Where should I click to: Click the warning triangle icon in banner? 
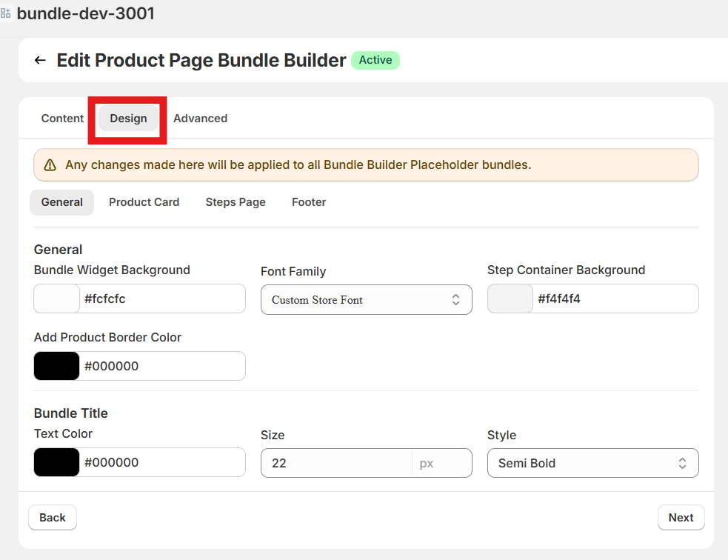(x=50, y=165)
